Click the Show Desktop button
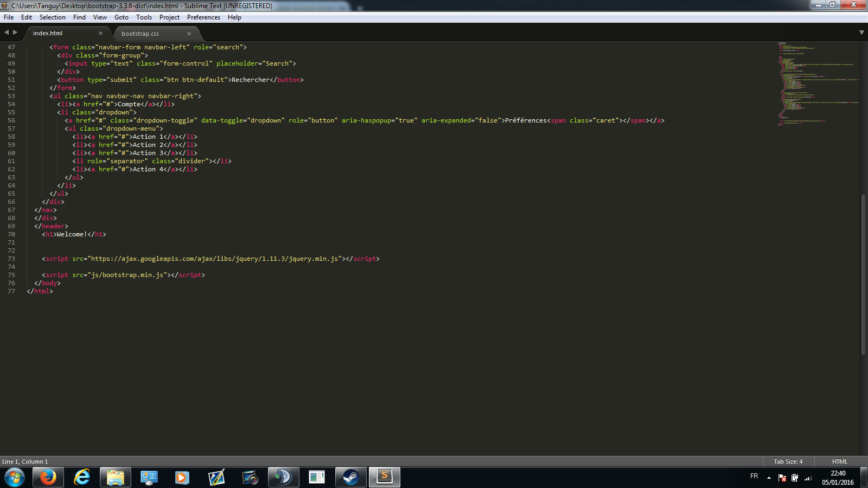 coord(864,477)
